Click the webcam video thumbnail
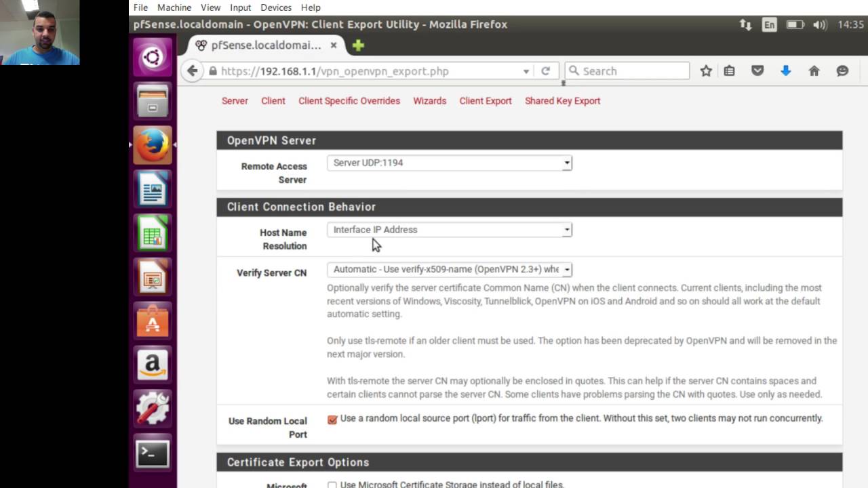This screenshot has height=488, width=868. pos(40,33)
